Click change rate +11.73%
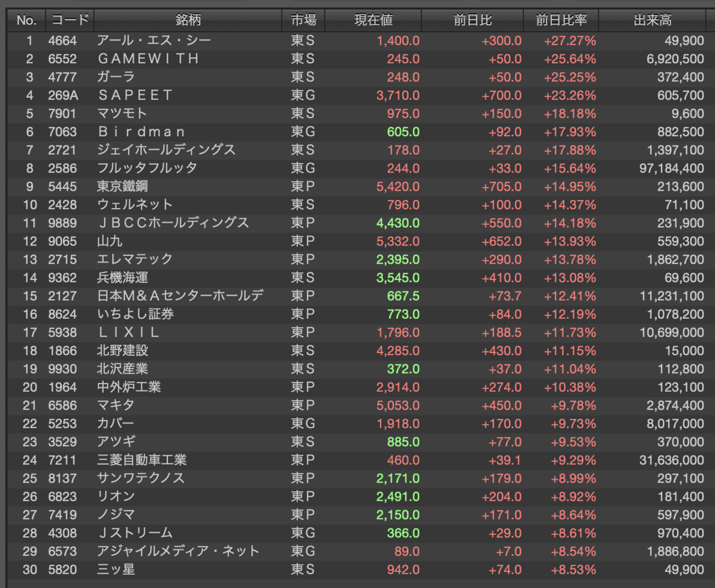Viewport: 715px width, 588px height. click(570, 332)
